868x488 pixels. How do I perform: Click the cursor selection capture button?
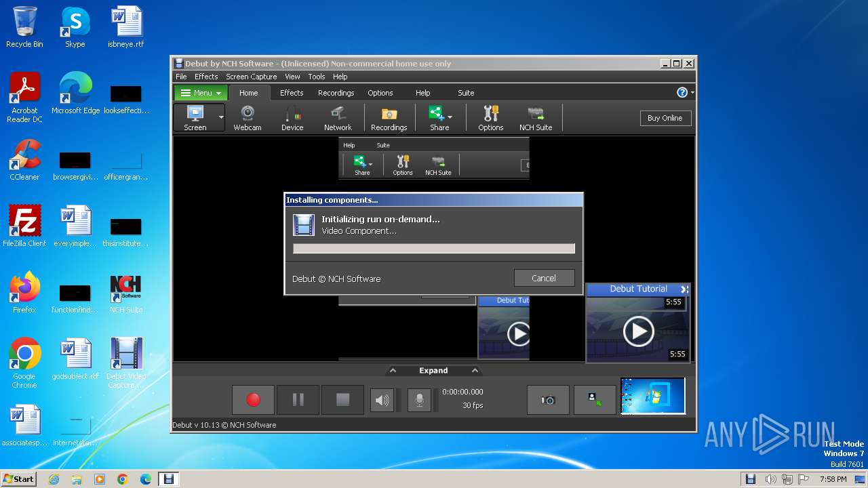coord(595,400)
